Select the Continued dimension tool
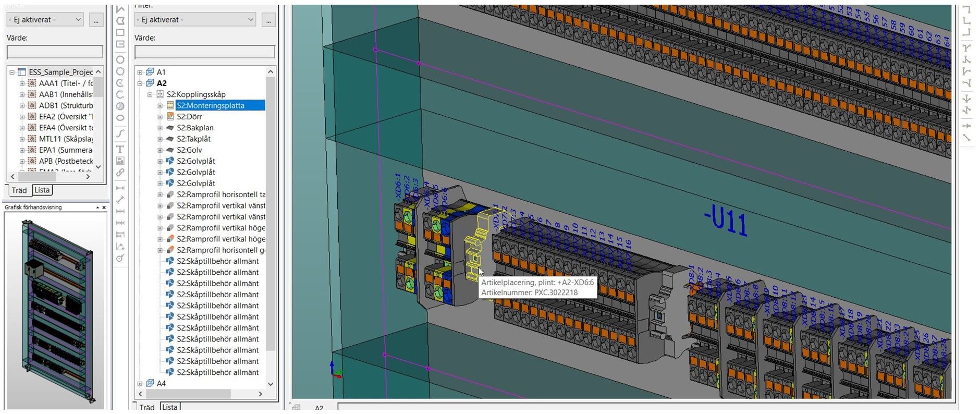This screenshot has height=414, width=980. coord(120,211)
